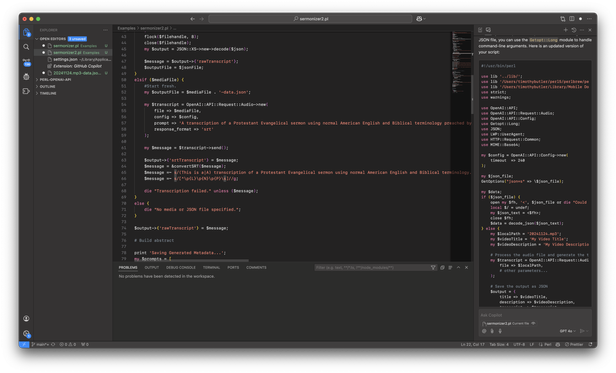Image resolution: width=616 pixels, height=373 pixels.
Task: Toggle the problems filter funnel icon
Action: coord(433,267)
